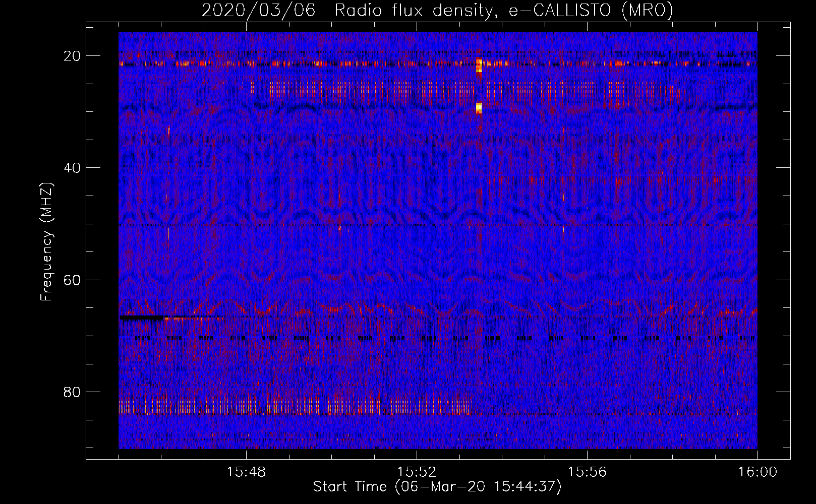
Task: Click the "15:56" time tick label
Action: click(587, 472)
